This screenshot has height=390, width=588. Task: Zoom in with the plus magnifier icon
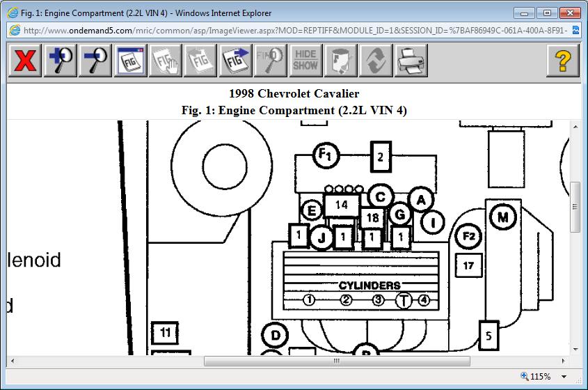point(61,61)
